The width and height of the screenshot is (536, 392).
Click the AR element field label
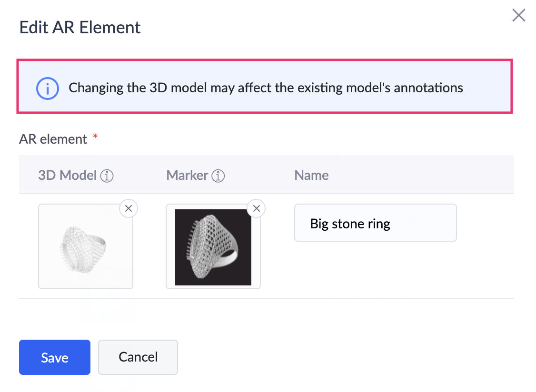click(x=53, y=139)
